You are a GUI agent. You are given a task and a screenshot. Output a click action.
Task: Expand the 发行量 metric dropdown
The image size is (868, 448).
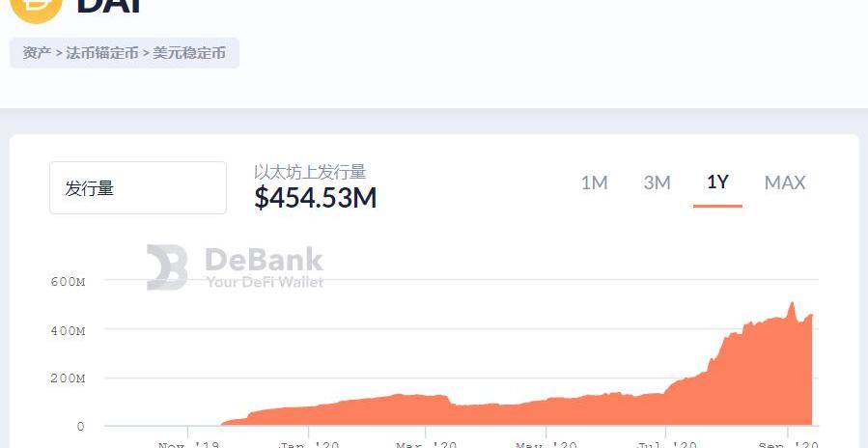(x=138, y=188)
